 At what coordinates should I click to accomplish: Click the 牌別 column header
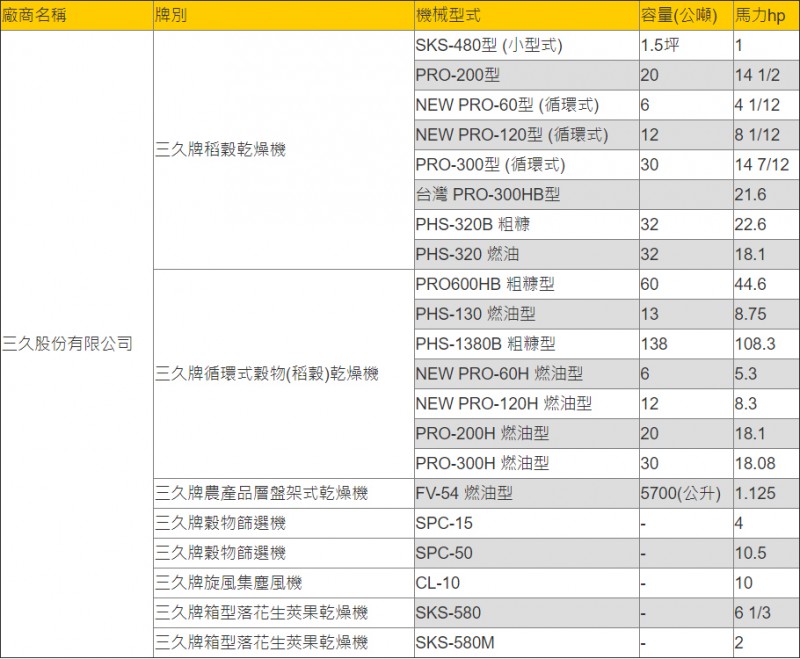tap(284, 15)
